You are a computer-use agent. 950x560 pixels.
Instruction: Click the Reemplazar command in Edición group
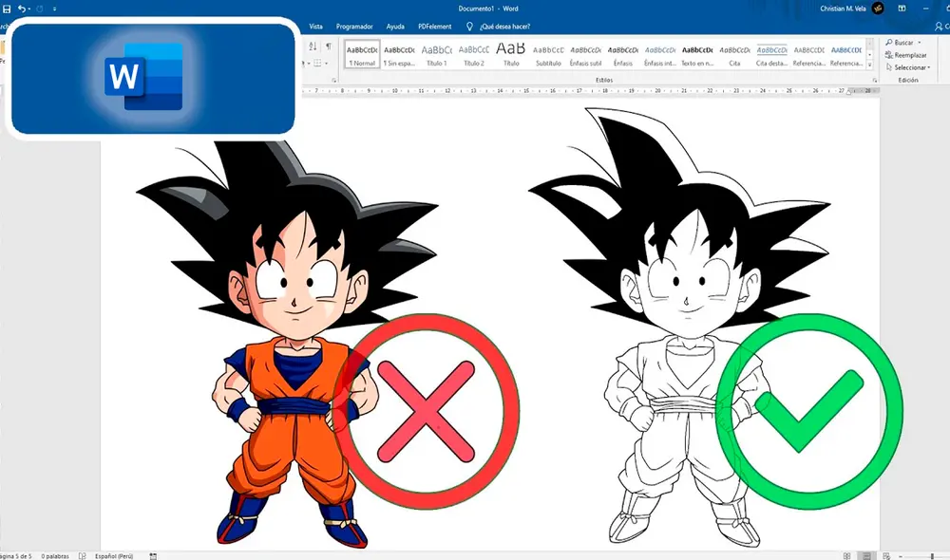coord(908,55)
